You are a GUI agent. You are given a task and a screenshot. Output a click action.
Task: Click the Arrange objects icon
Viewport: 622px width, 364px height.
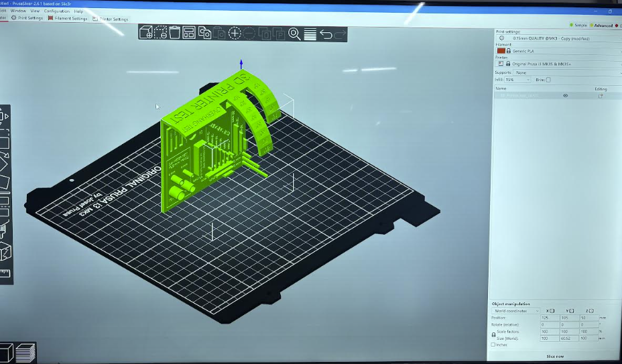[x=189, y=33]
